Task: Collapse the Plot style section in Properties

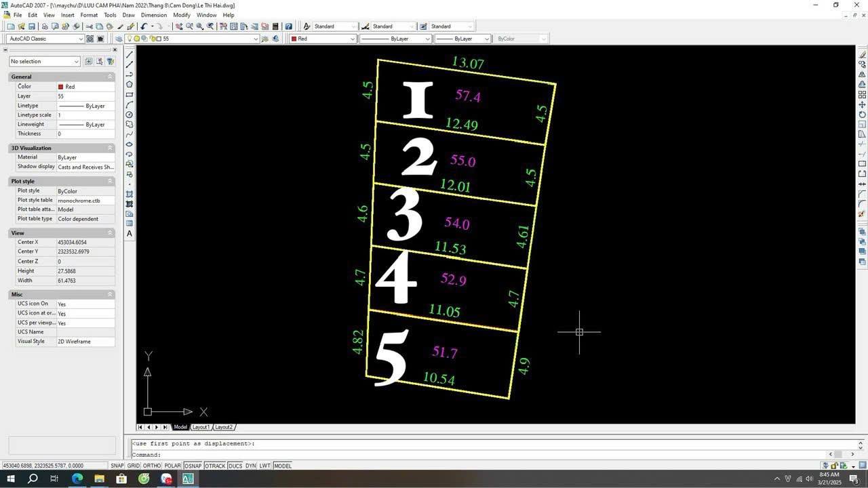Action: tap(110, 181)
